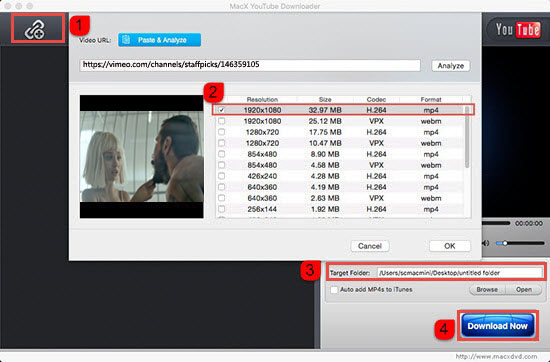The width and height of the screenshot is (550, 362).
Task: Click the Codec column header
Action: click(376, 100)
